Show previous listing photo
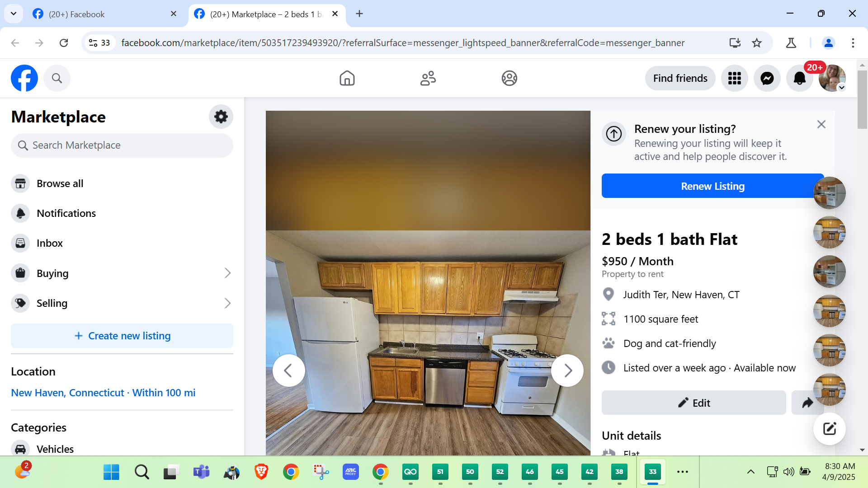 point(288,371)
